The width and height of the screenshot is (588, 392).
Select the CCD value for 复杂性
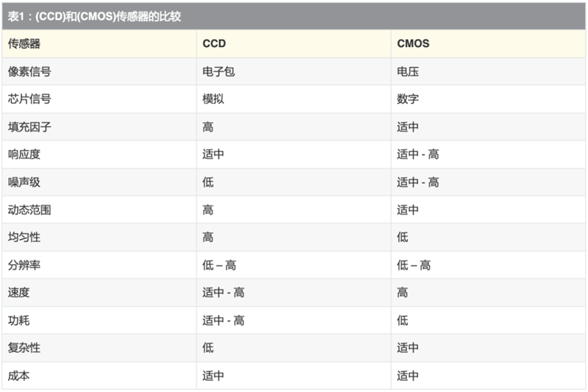pyautogui.click(x=208, y=348)
